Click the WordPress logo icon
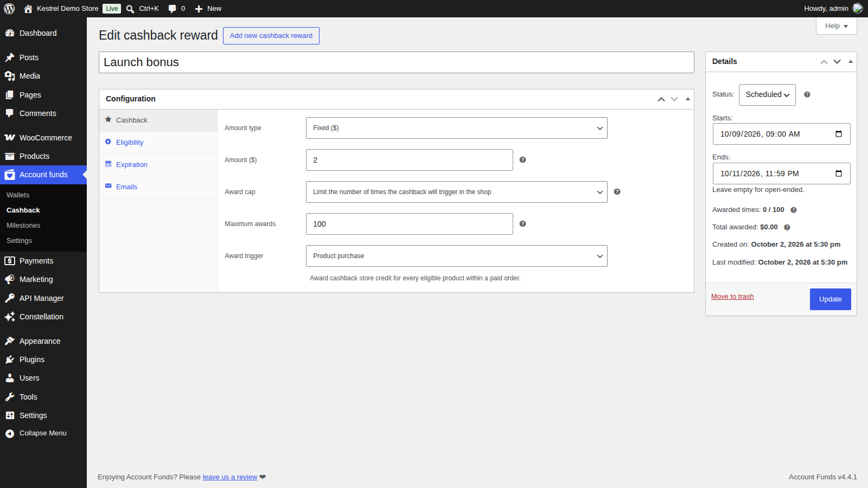The height and width of the screenshot is (488, 868). [9, 9]
